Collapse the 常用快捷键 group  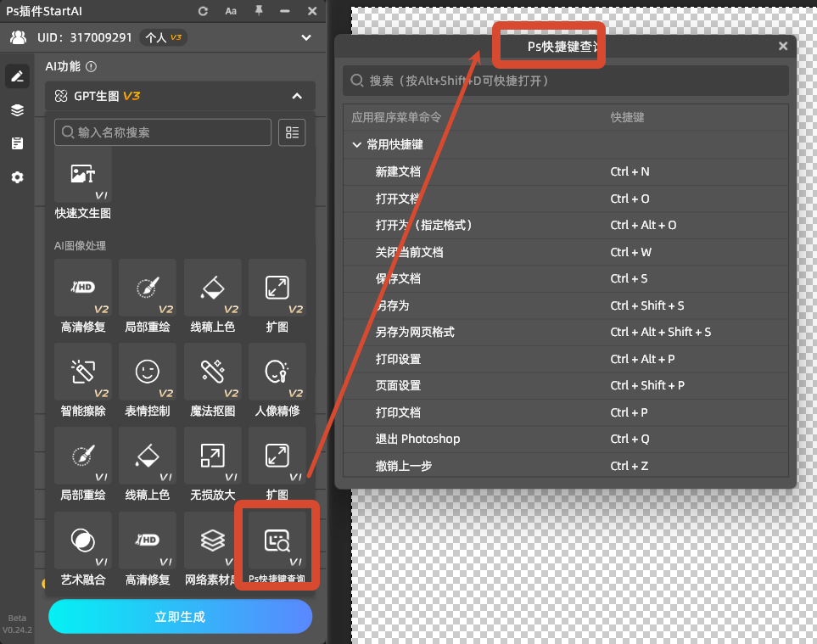tap(357, 144)
